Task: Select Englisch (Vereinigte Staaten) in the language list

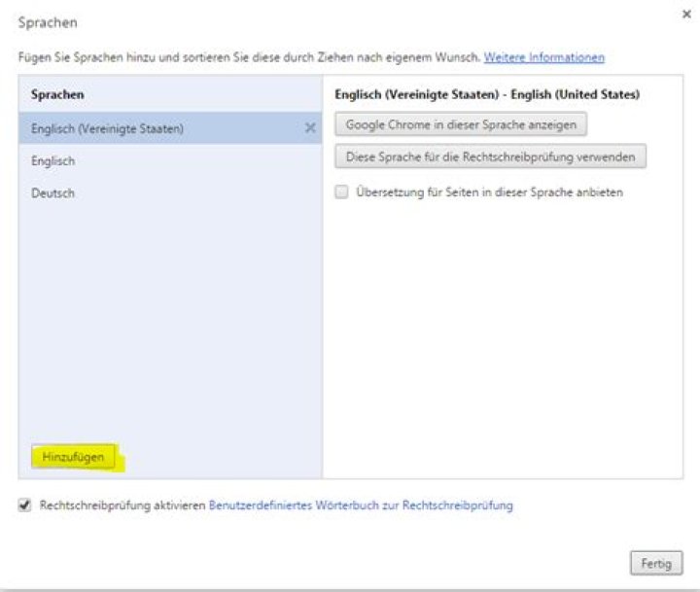Action: [170, 128]
